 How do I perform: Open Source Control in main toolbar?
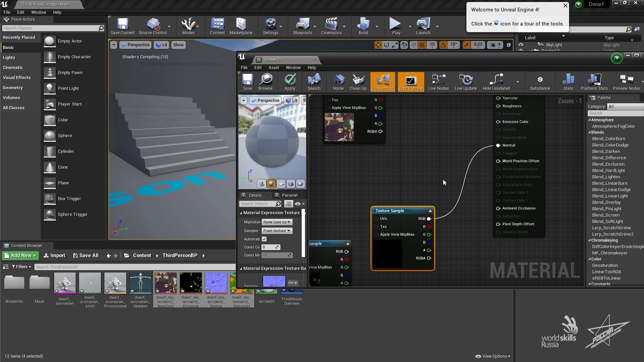pos(153,26)
